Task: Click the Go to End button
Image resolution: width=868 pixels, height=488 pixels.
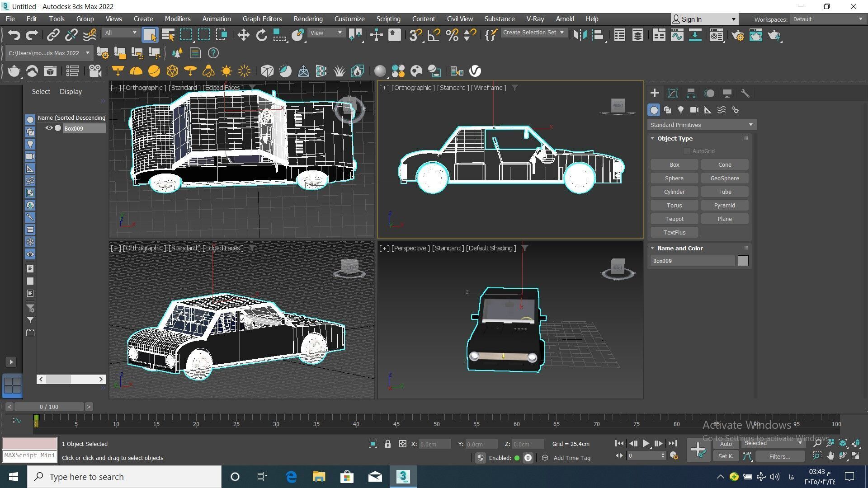Action: click(672, 444)
